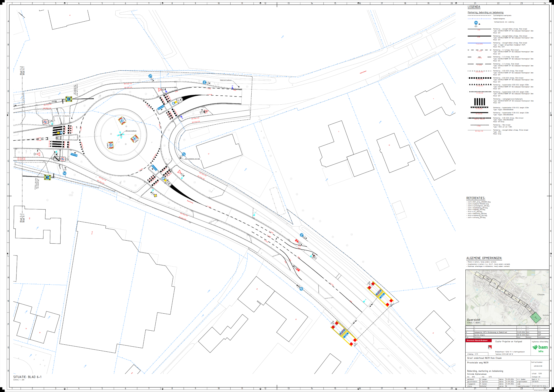Click the green highlighted sheet 6-1 on overview map

pyautogui.click(x=536, y=318)
